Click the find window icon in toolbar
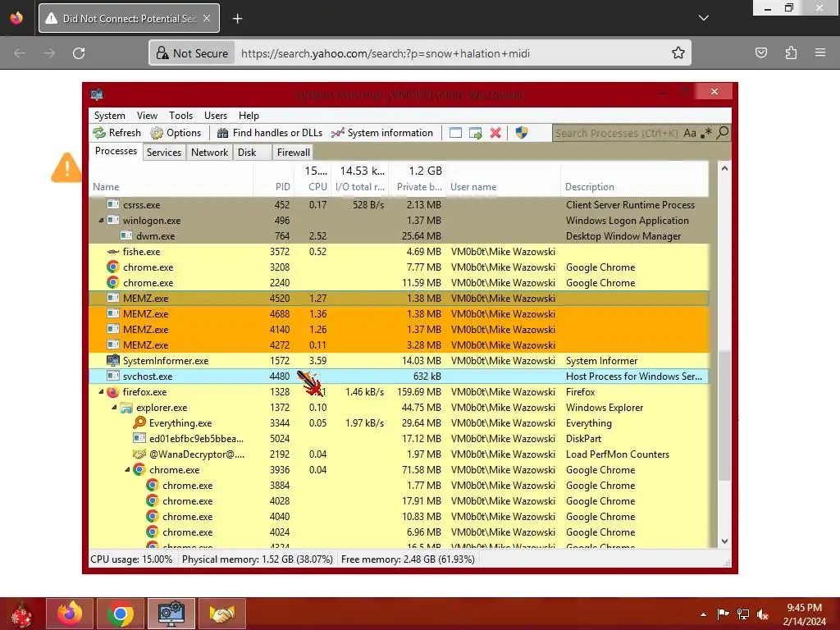Screen dimensions: 840x630 coord(455,133)
